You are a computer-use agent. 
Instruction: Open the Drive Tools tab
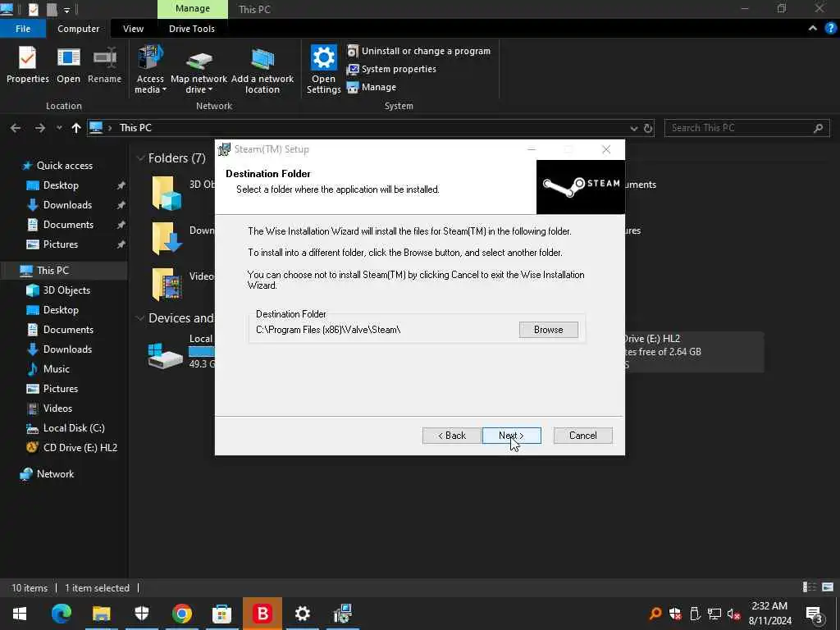click(x=192, y=29)
